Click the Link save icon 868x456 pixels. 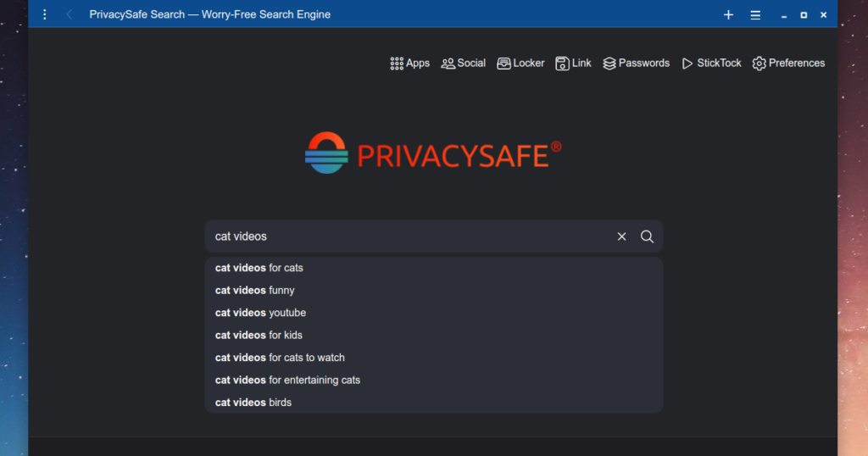(x=562, y=64)
